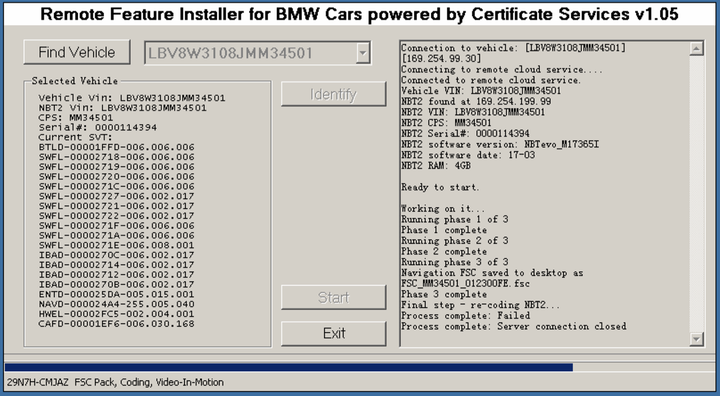The width and height of the screenshot is (720, 396).
Task: Select the BTLD-00001FFD-006.006.006 entry
Action: 116,147
